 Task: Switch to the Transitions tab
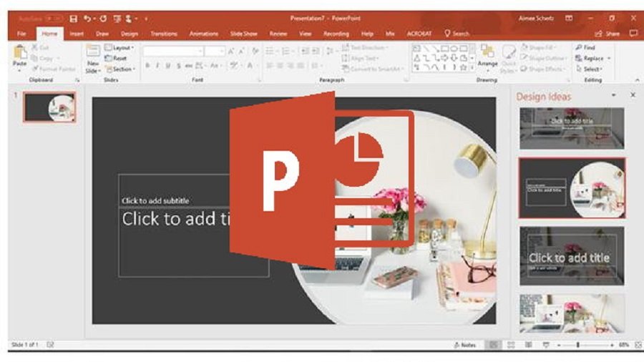tap(163, 34)
